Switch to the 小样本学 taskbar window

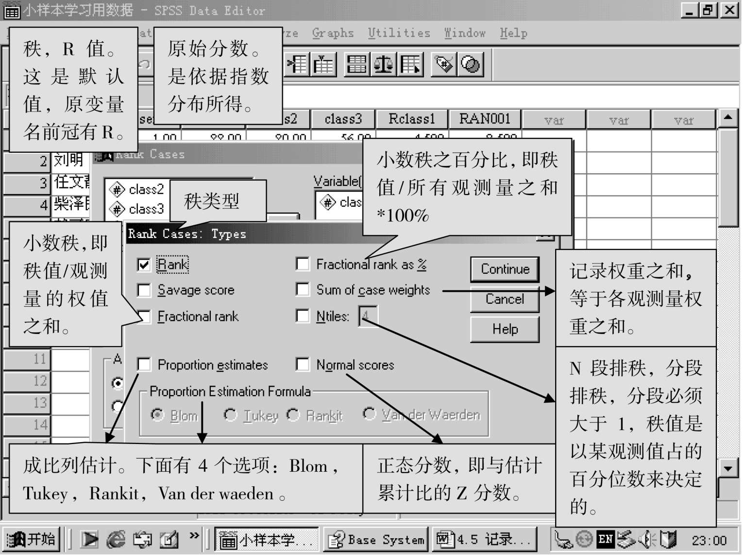[x=267, y=540]
